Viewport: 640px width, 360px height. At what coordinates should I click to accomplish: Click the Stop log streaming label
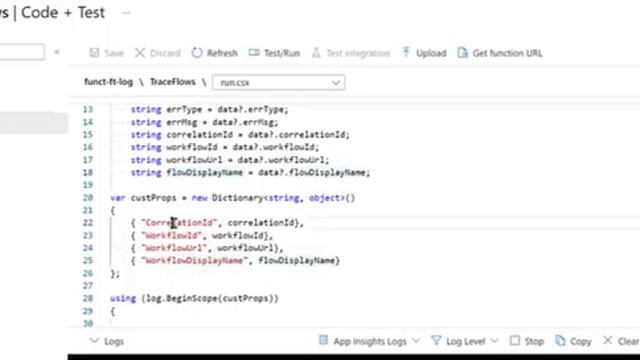coord(534,341)
